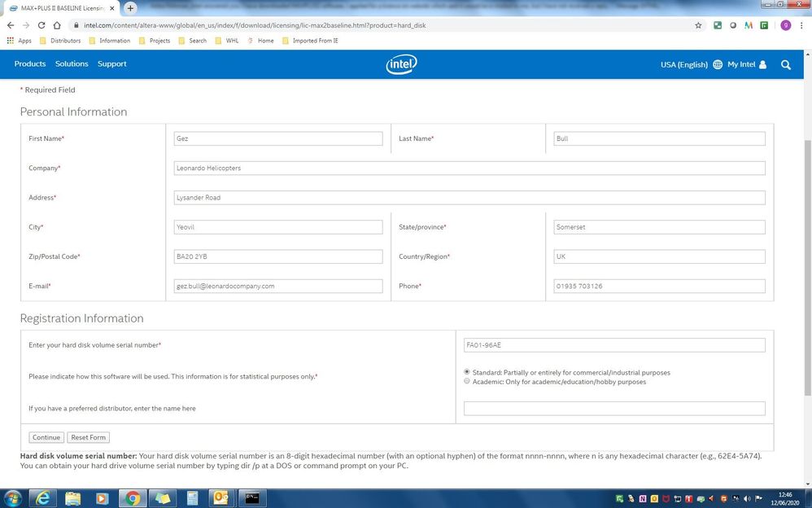Click the Intel logo
The height and width of the screenshot is (508, 812).
401,64
